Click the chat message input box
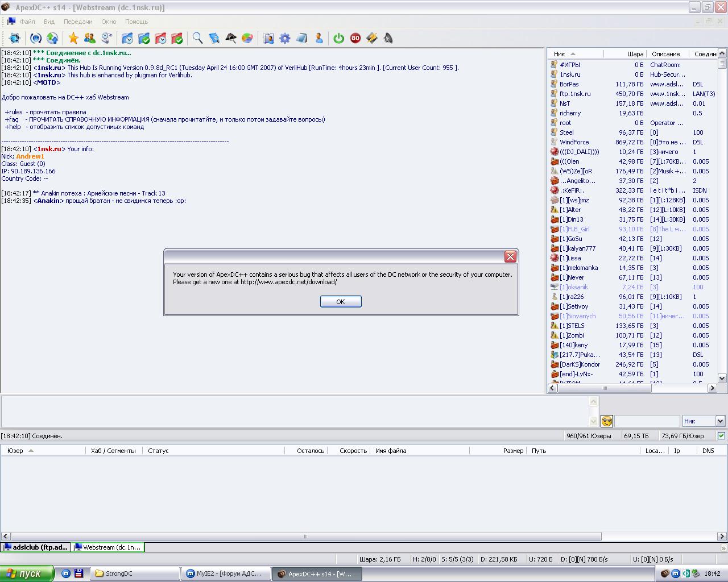 pos(295,411)
